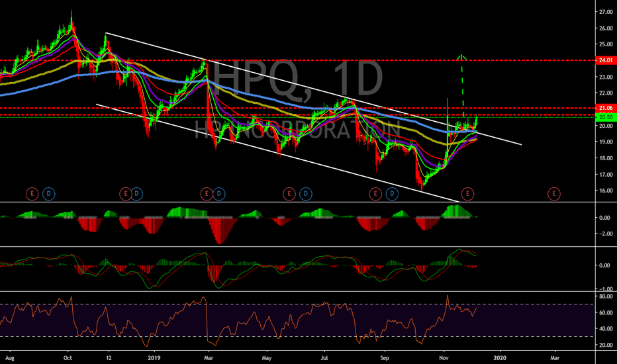Screen dimensions: 617x364
Task: Select the dividend D marker of March 2019
Action: (x=218, y=194)
